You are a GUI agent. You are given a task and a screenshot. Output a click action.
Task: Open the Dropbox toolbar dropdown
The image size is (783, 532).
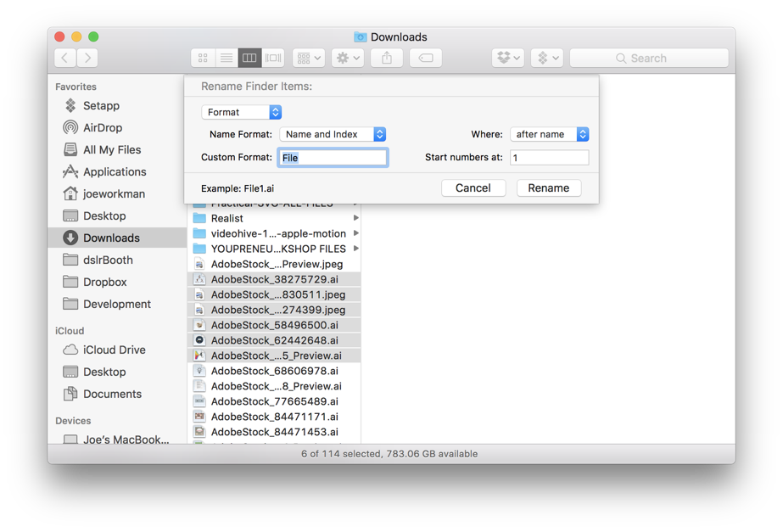(508, 58)
